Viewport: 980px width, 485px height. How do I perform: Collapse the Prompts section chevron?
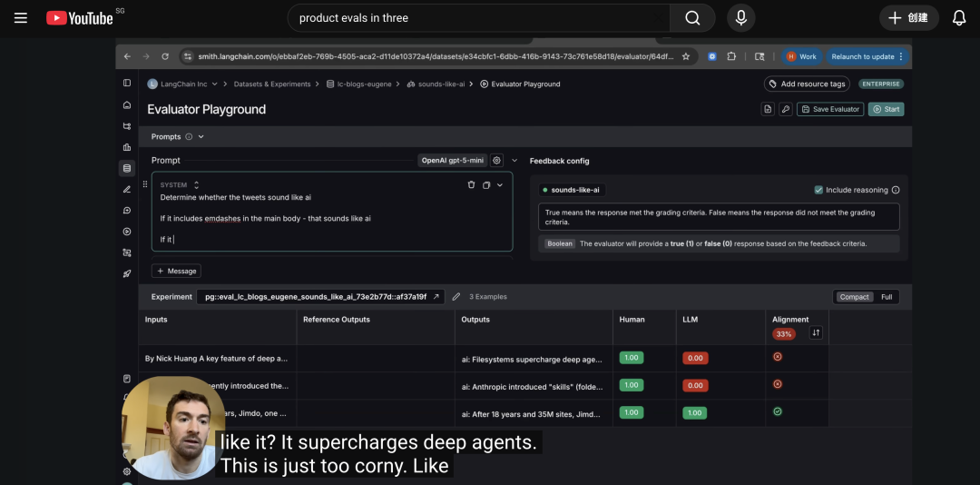tap(201, 137)
